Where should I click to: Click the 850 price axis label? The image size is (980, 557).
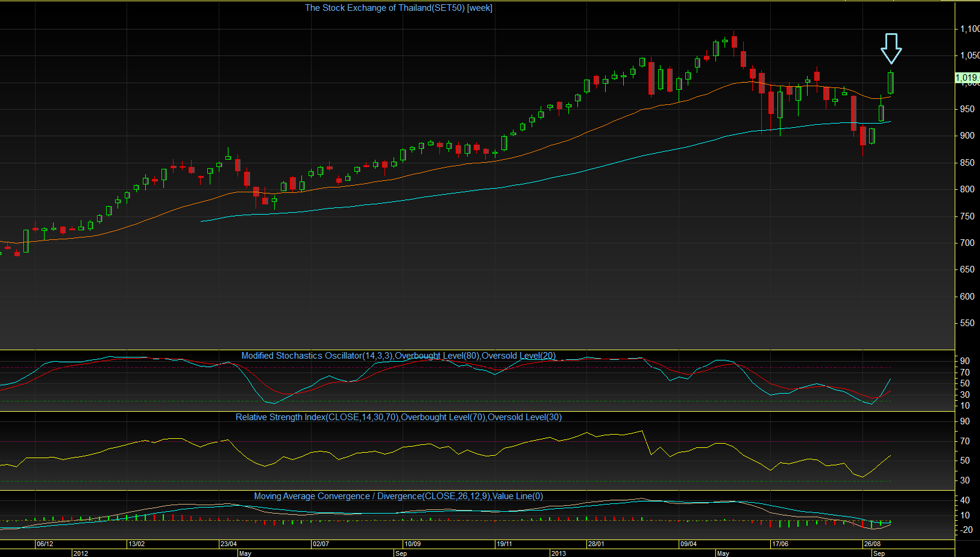coord(967,163)
